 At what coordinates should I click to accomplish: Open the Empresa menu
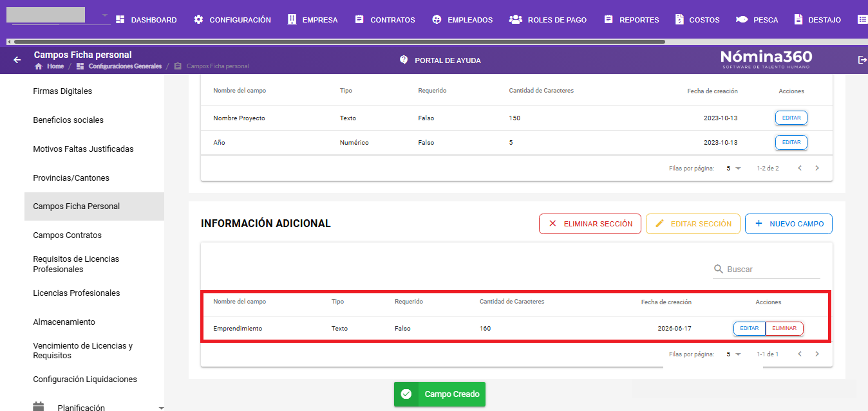tap(313, 20)
